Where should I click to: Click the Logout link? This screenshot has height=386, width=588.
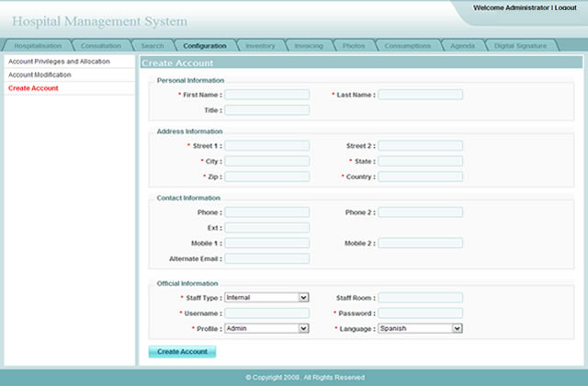[566, 7]
